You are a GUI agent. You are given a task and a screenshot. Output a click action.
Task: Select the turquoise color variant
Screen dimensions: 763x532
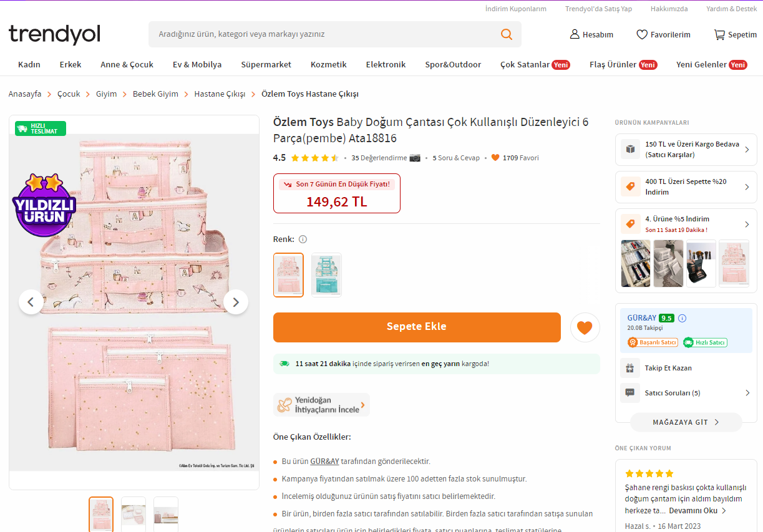[326, 274]
